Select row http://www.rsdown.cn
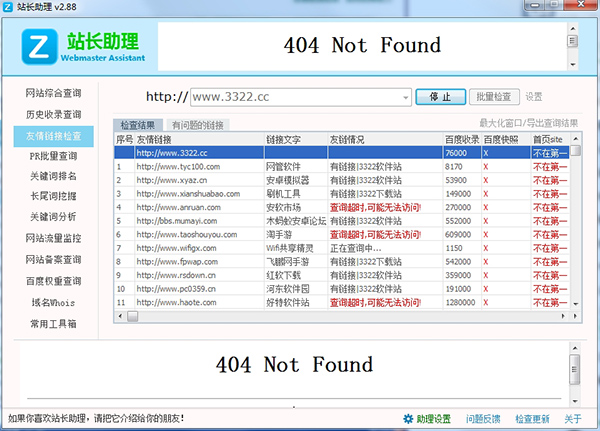The image size is (600, 431). [x=342, y=276]
